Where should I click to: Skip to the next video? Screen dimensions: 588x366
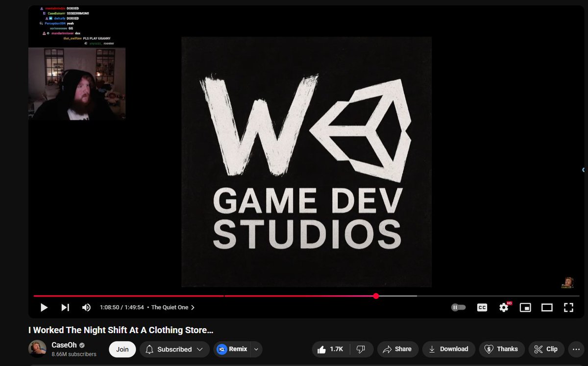click(65, 307)
